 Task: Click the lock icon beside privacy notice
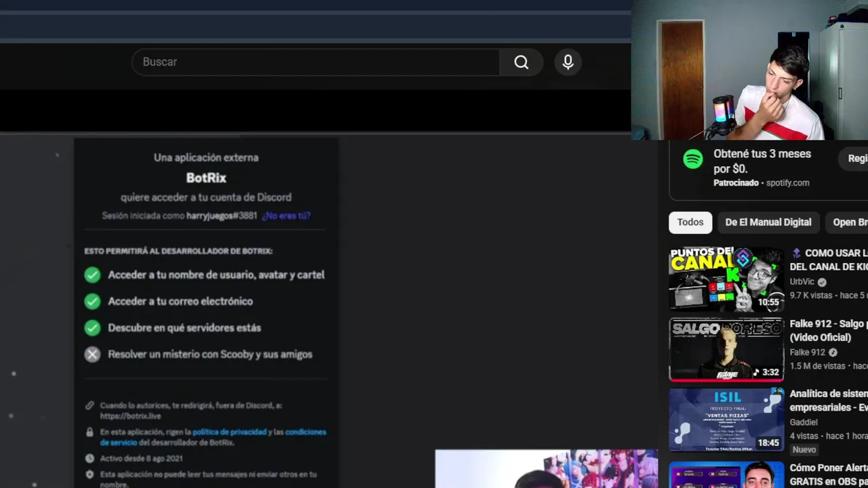click(x=90, y=432)
